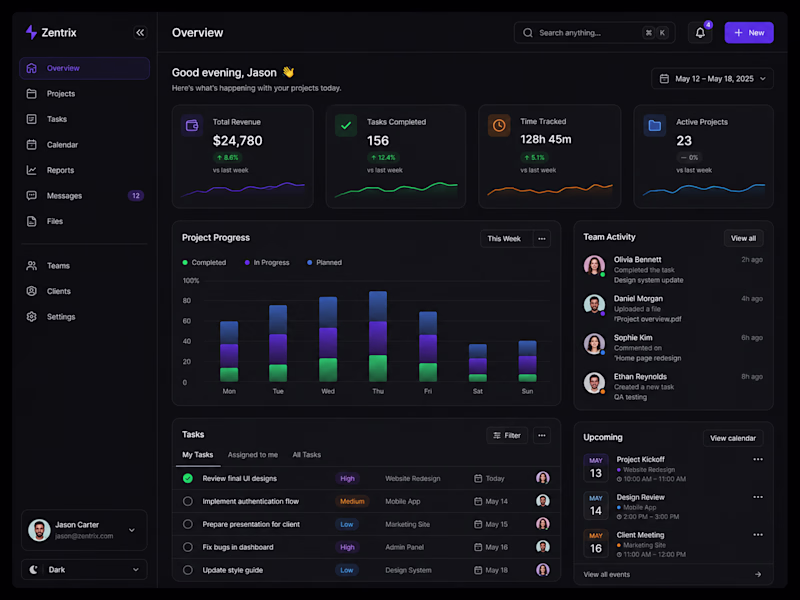Click Sophie Kim's avatar
Viewport: 800px width, 600px height.
click(594, 344)
